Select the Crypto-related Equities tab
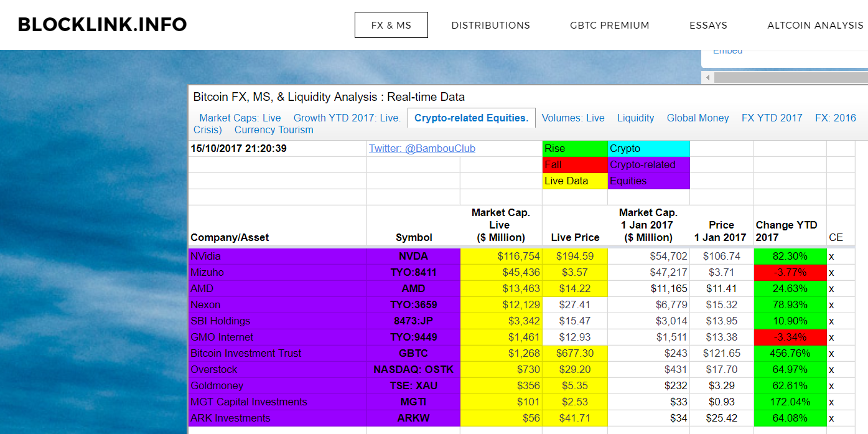868x434 pixels. pos(472,118)
